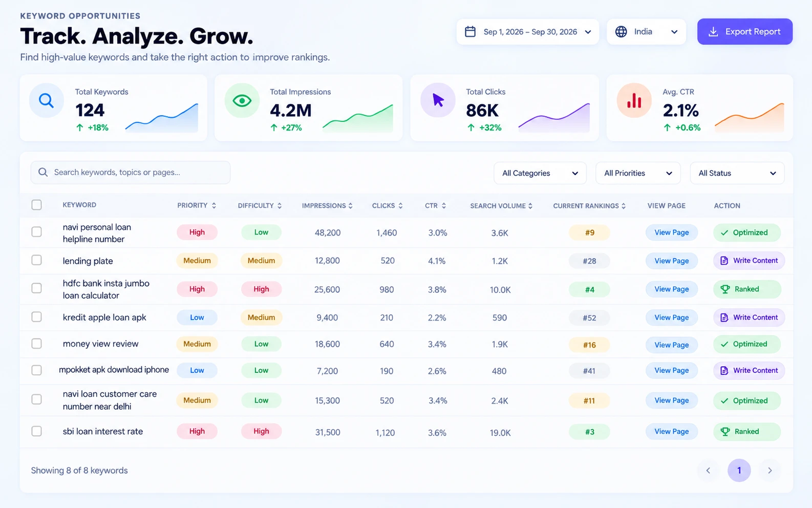Viewport: 812px width, 508px height.
Task: Sort by Priority column arrows
Action: [214, 205]
